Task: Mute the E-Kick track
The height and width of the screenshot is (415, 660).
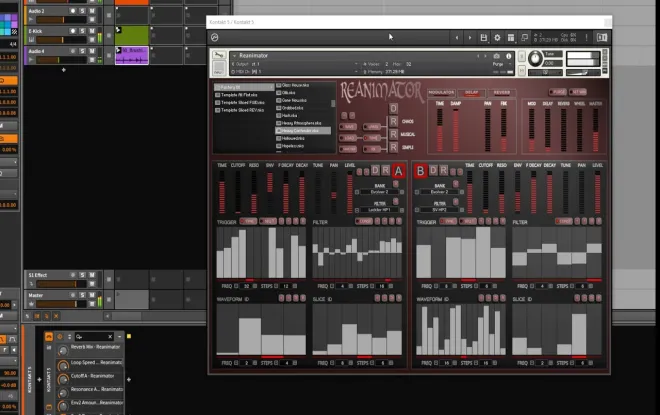Action: tap(92, 31)
